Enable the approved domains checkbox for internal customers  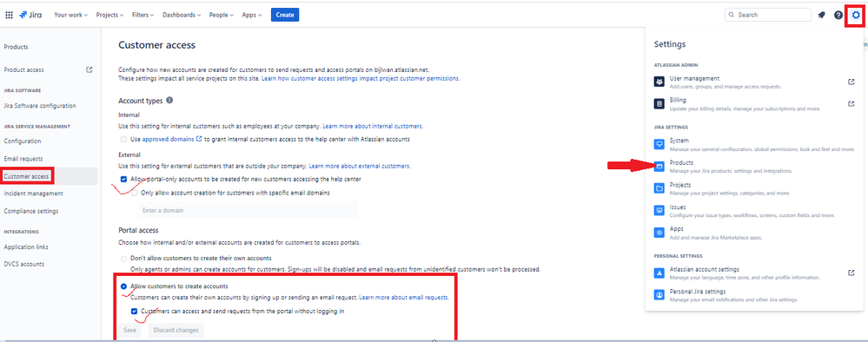click(x=123, y=140)
